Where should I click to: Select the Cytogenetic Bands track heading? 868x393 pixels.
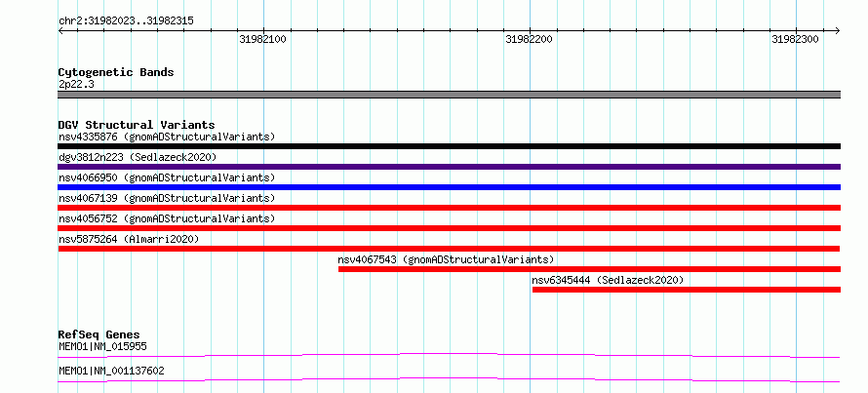coord(116,72)
